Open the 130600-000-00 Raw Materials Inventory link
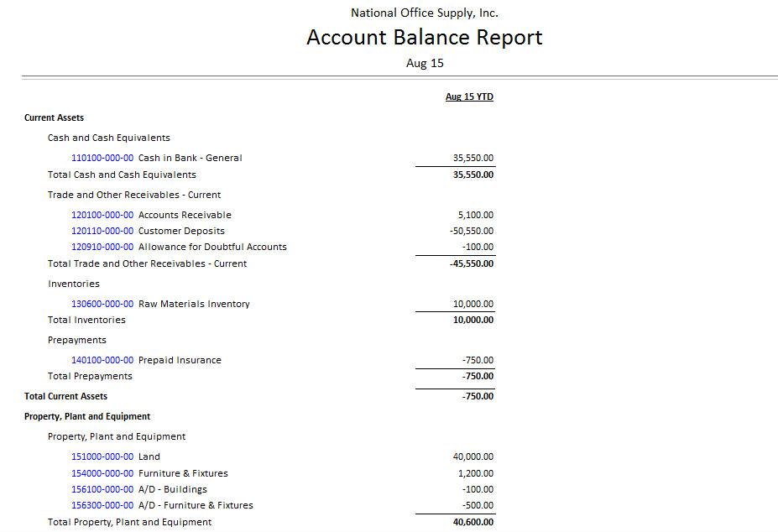Viewport: 778px width, 532px height. click(102, 304)
